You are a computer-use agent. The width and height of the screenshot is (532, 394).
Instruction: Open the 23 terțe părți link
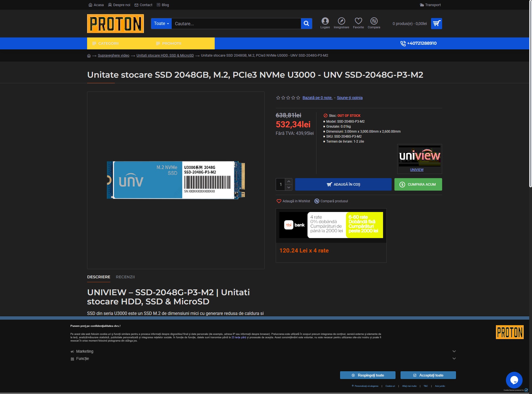point(239,337)
